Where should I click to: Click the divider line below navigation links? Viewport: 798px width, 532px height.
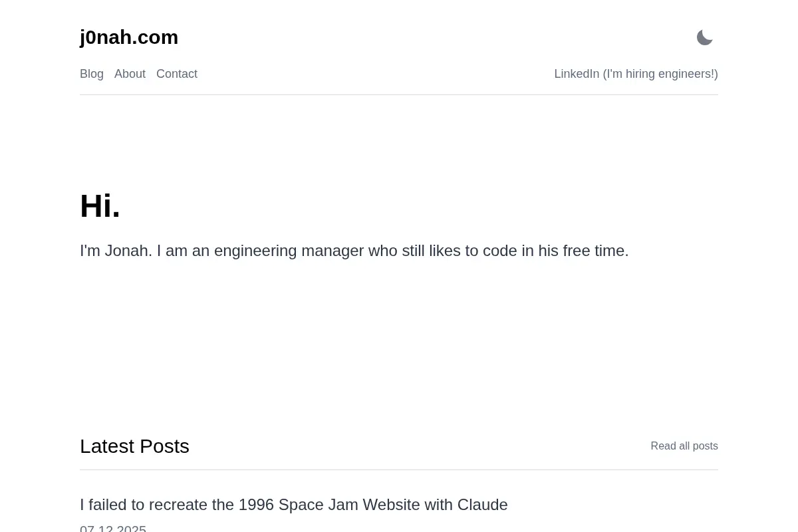click(399, 94)
